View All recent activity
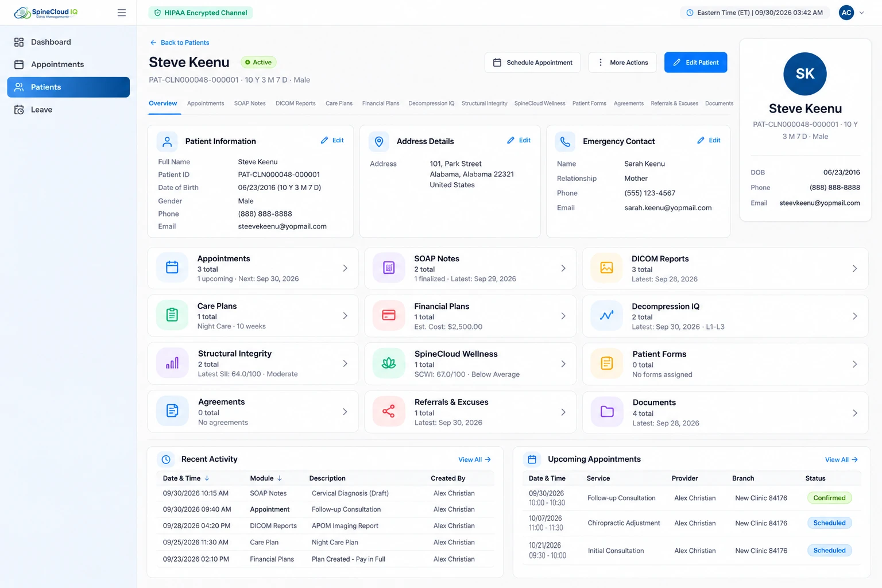 (474, 460)
